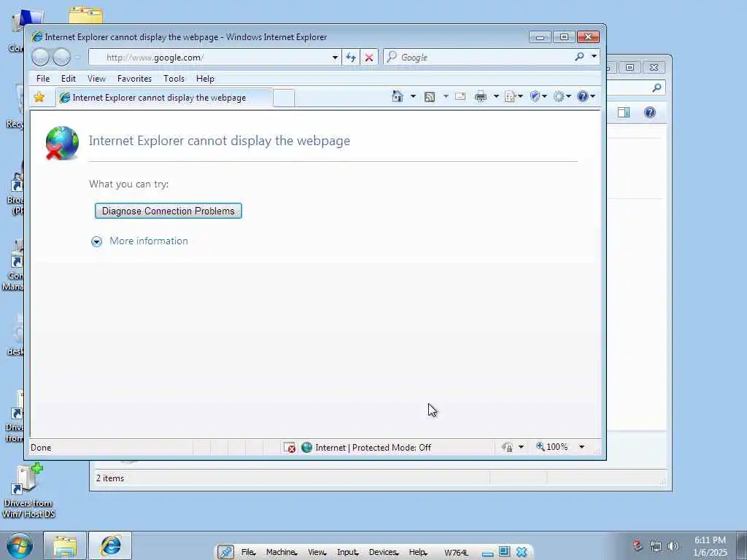Click the volume speaker tray icon
The width and height of the screenshot is (747, 560).
(673, 547)
